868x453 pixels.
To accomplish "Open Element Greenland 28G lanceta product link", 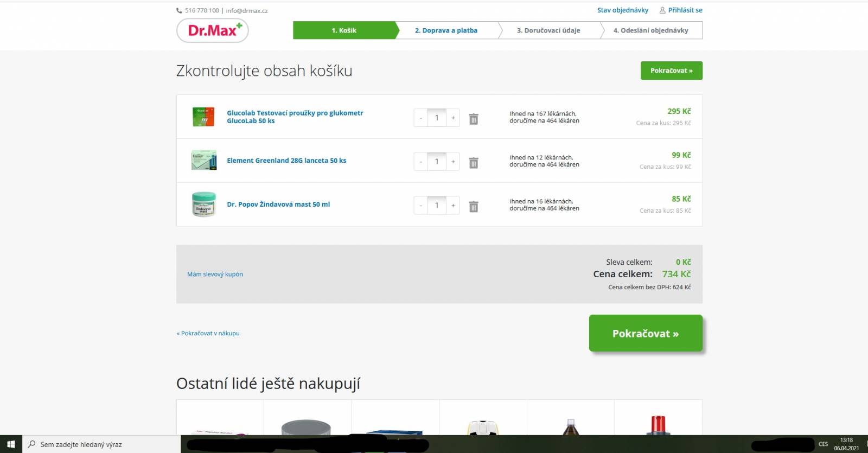I will point(286,161).
